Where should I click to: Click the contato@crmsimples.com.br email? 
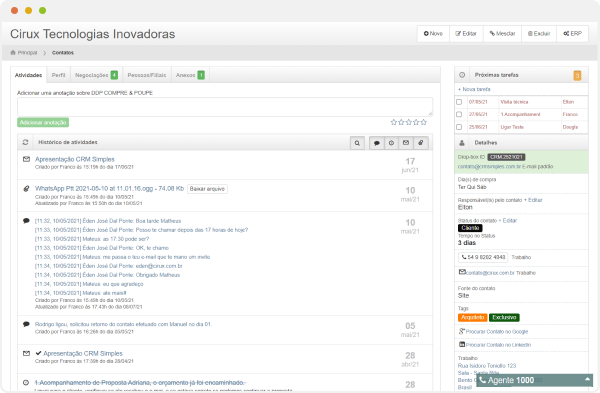[x=489, y=166]
